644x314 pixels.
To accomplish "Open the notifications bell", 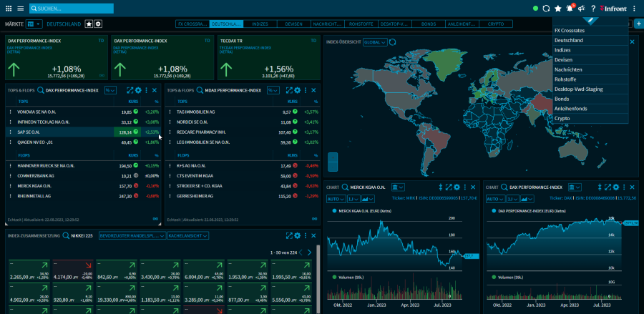I will pos(570,9).
